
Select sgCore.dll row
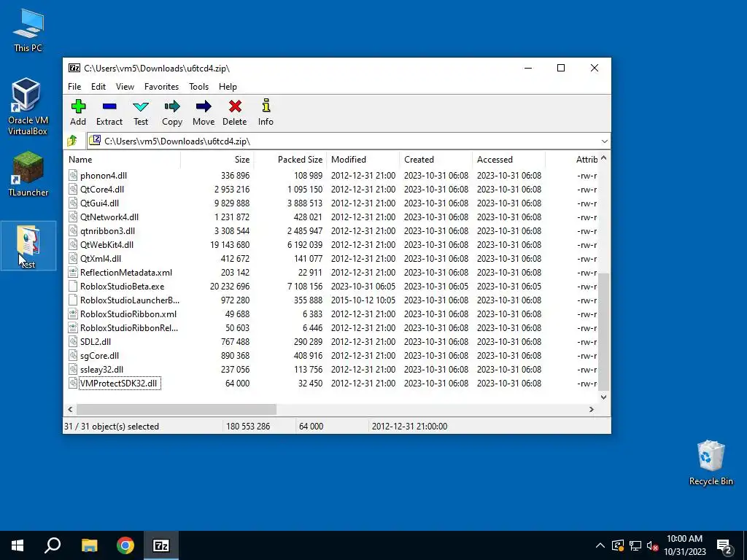(x=330, y=355)
